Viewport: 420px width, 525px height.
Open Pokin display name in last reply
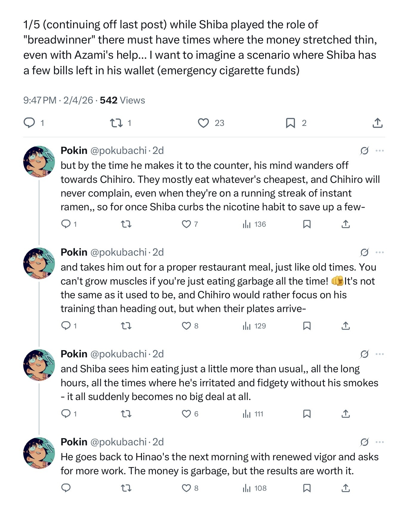[74, 442]
